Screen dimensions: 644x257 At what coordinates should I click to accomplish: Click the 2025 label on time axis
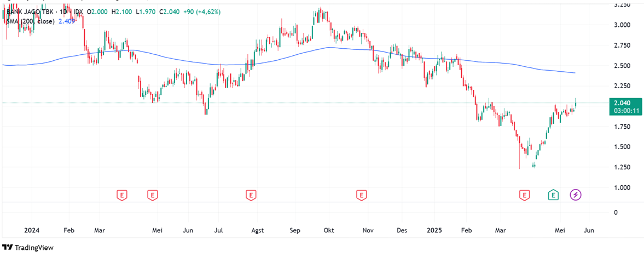(434, 231)
